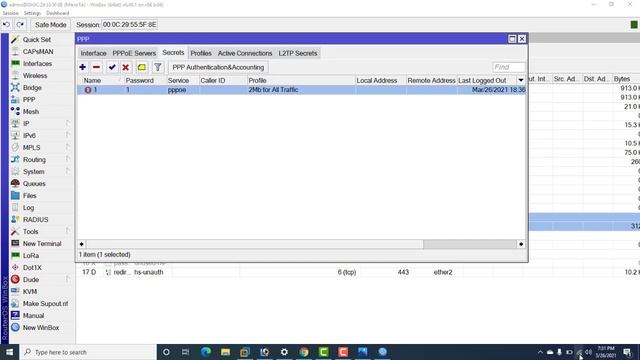Open KVM from sidebar
The width and height of the screenshot is (640, 360).
(x=29, y=291)
